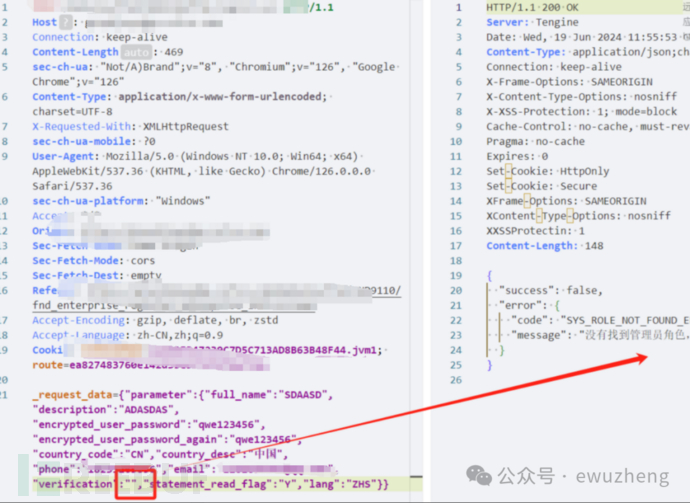Select the Server header in the response
This screenshot has width=690, height=503.
click(507, 22)
